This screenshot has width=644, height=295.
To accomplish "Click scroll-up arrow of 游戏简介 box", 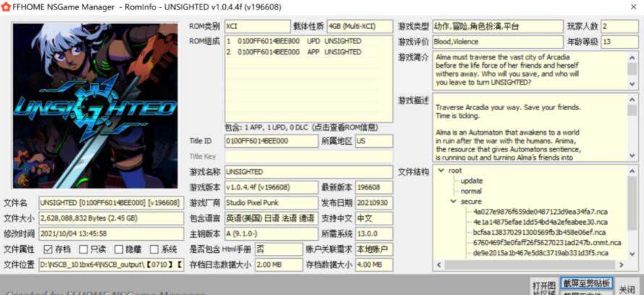I will click(632, 57).
